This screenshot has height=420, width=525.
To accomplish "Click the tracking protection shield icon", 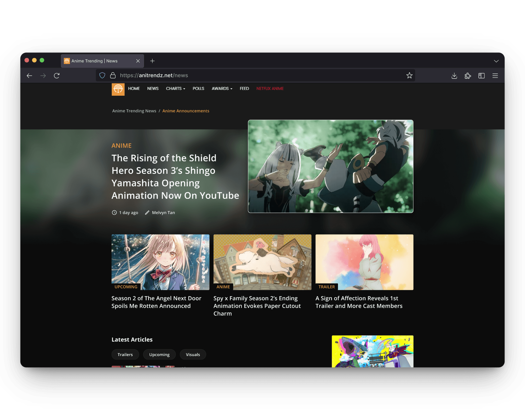I will (102, 75).
